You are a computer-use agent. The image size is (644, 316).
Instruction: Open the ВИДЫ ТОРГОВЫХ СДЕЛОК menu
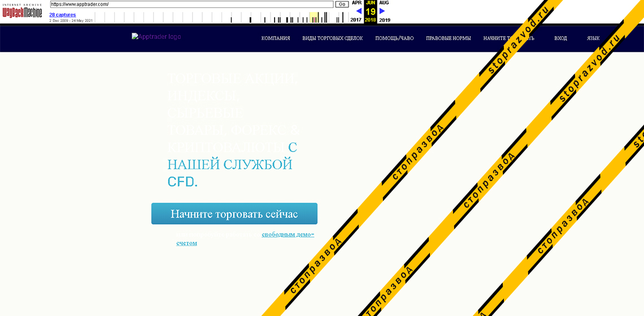coord(333,38)
